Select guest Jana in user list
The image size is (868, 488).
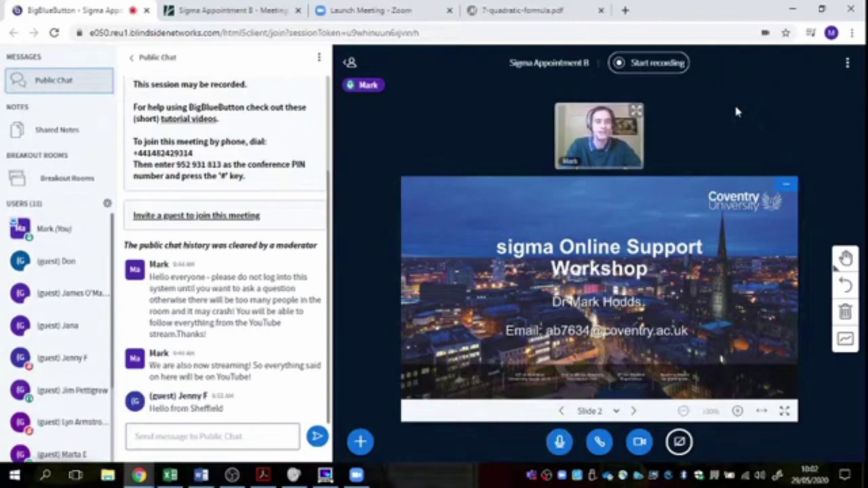(57, 325)
